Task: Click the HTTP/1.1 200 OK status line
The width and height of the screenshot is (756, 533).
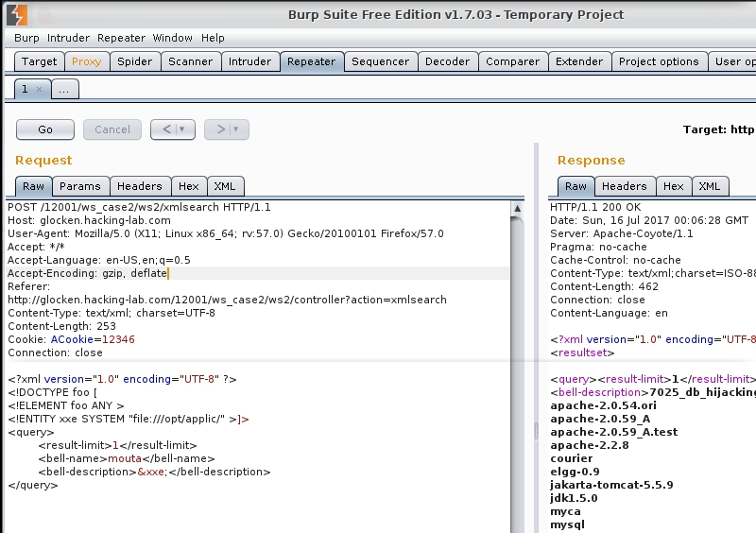Action: 595,207
